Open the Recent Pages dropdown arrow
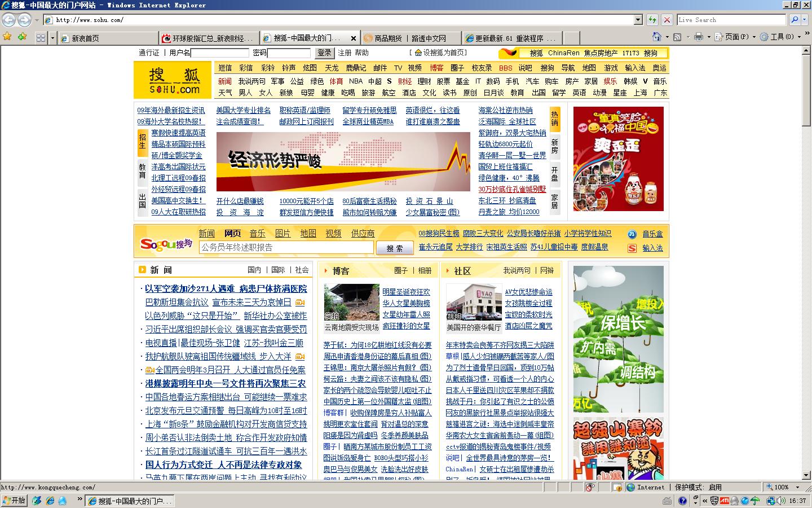The height and width of the screenshot is (508, 812). tap(37, 20)
